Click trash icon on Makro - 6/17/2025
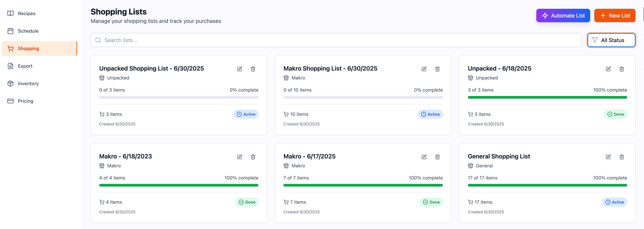Viewport: 644px width, 229px height. (438, 157)
